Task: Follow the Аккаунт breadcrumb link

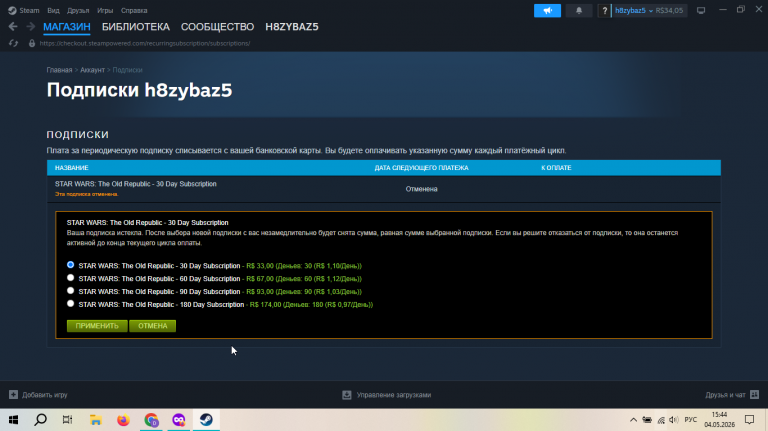Action: (x=93, y=70)
